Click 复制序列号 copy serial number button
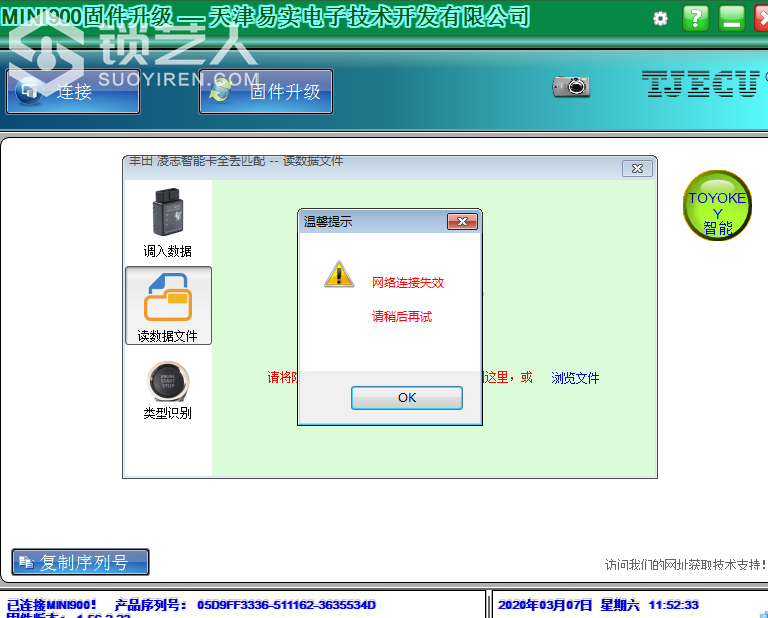This screenshot has height=618, width=768. pyautogui.click(x=80, y=562)
